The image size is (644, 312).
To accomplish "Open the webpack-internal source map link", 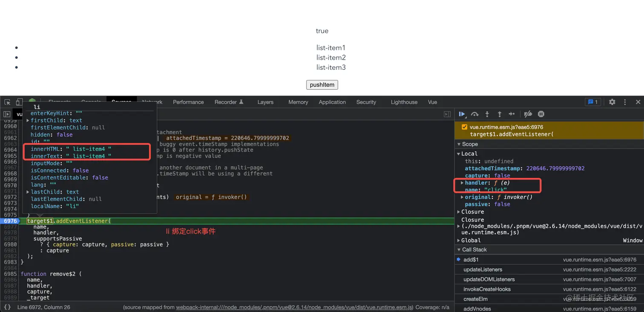I will pyautogui.click(x=294, y=307).
